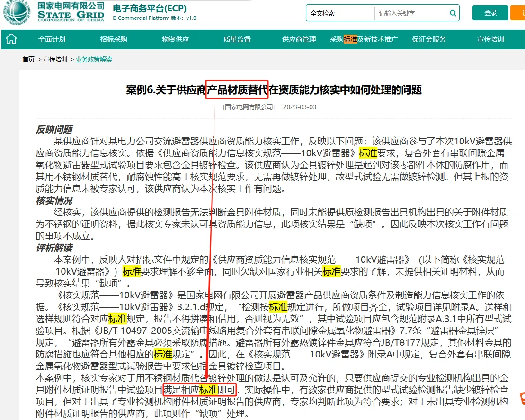Select the 保证金服务 menu item
Image resolution: width=525 pixels, height=420 pixels.
428,40
